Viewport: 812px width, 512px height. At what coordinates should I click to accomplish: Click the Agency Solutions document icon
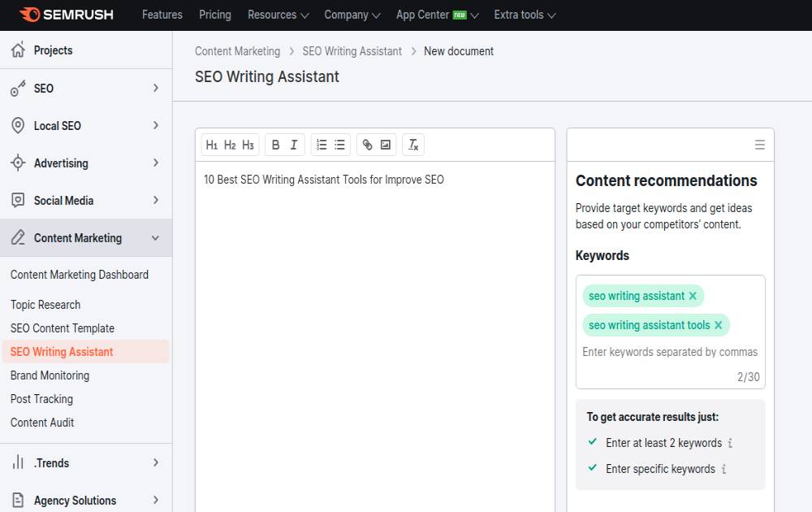pyautogui.click(x=18, y=500)
